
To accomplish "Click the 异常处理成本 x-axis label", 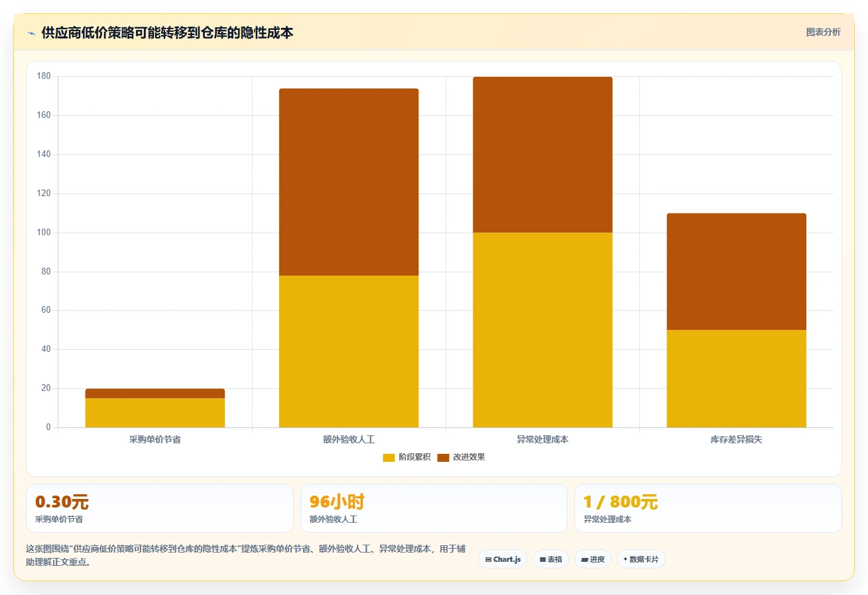I will [542, 439].
